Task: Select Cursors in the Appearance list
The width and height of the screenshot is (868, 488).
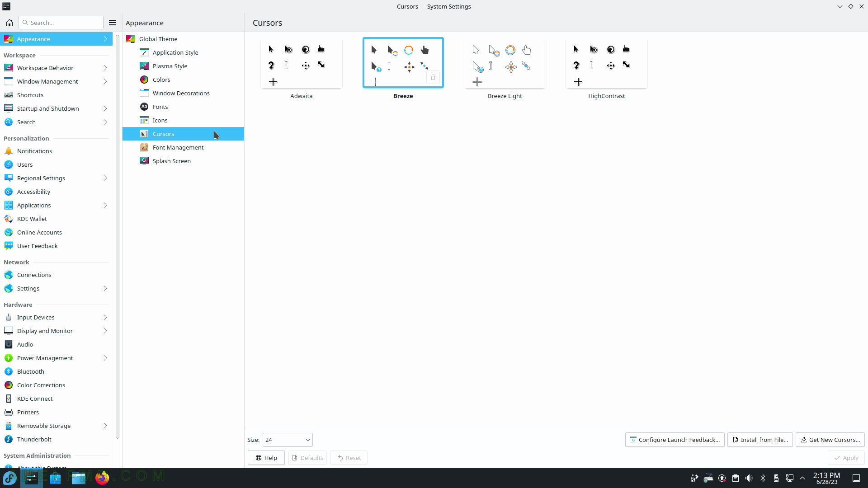Action: (183, 134)
